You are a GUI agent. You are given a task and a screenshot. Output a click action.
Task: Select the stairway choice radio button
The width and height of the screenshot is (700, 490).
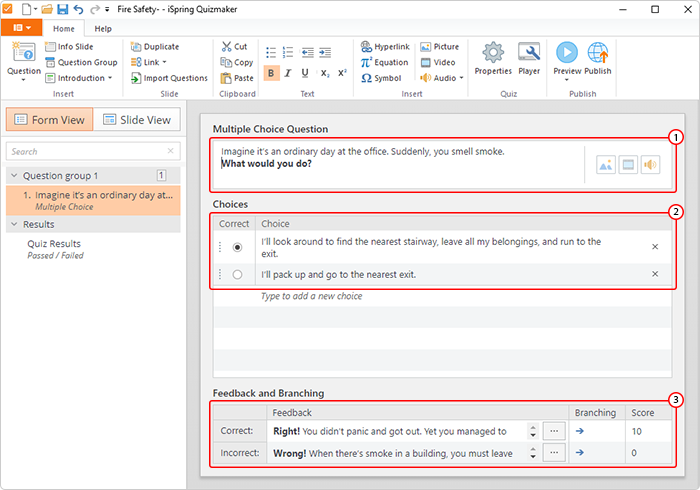pyautogui.click(x=238, y=247)
